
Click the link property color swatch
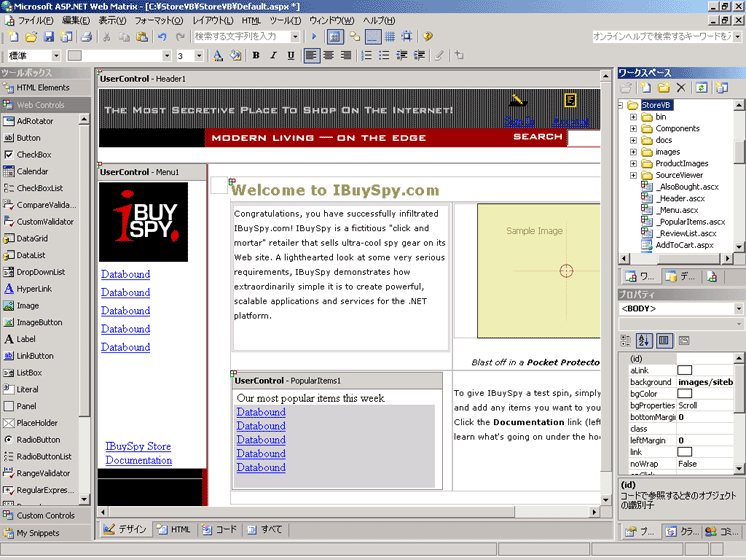[684, 452]
